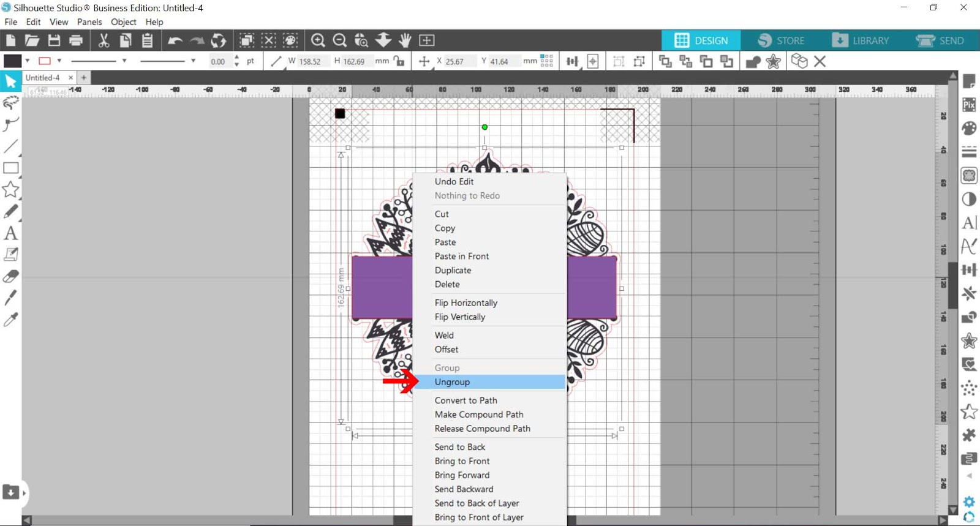Viewport: 980px width, 526px height.
Task: Click the Favorites star toolbar icon
Action: point(774,61)
